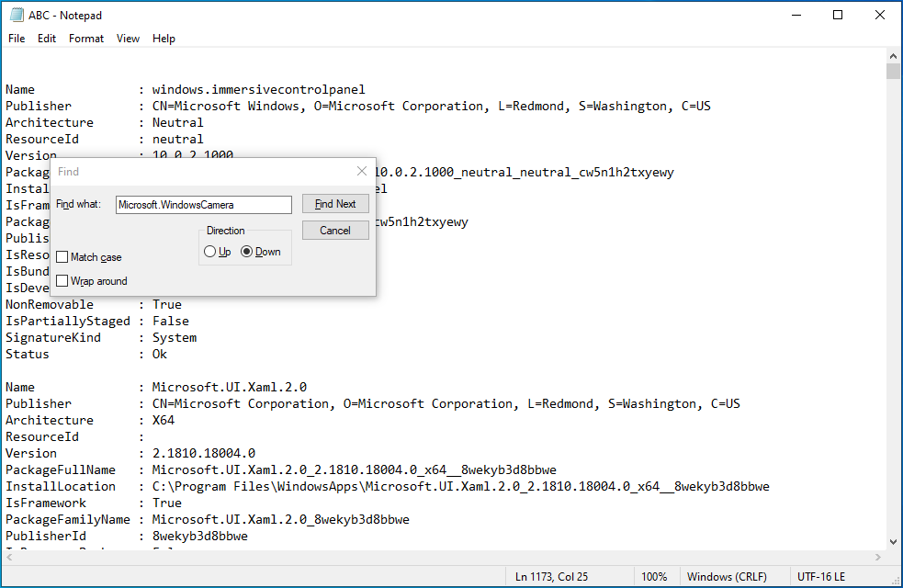Click the vertical scrollbar thumb
The image size is (903, 588).
pyautogui.click(x=893, y=72)
